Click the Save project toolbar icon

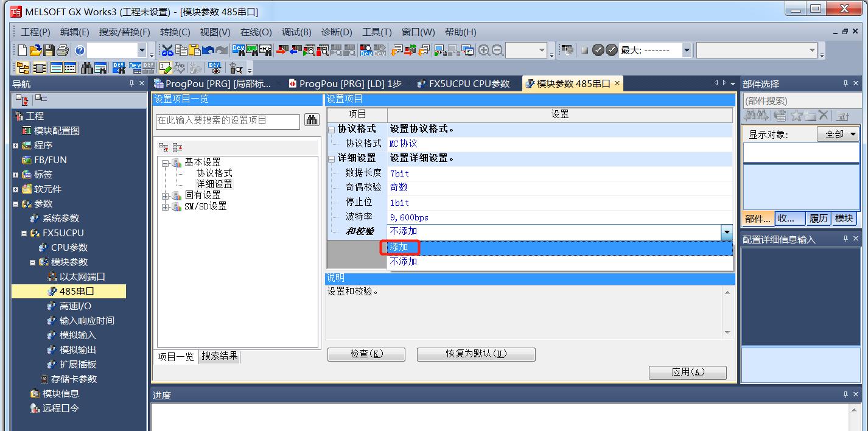pyautogui.click(x=49, y=51)
